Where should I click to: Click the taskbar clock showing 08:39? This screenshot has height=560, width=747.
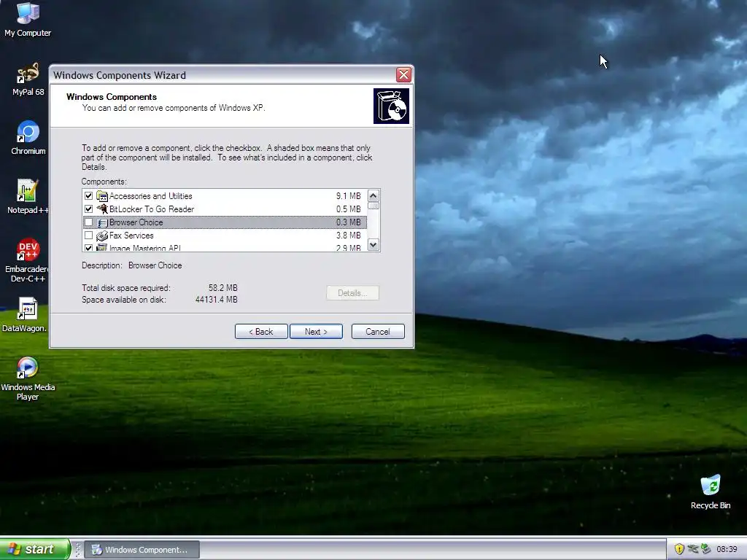[x=727, y=549]
